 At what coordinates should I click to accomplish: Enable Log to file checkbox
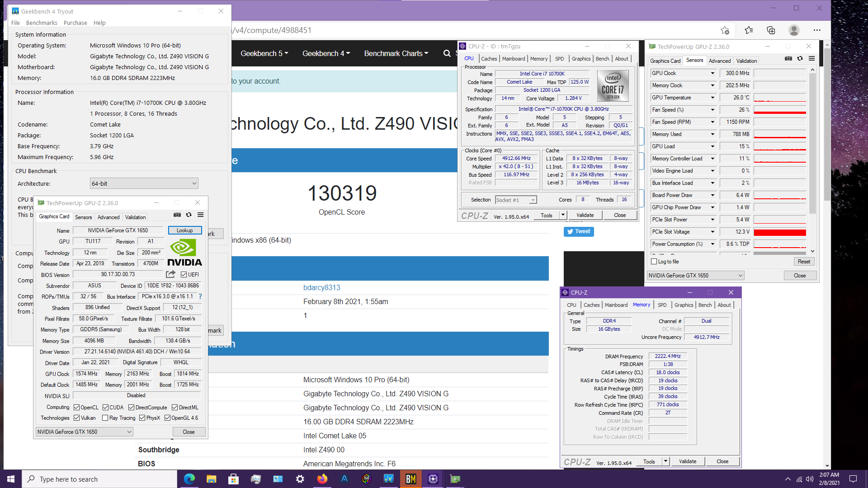tap(654, 262)
